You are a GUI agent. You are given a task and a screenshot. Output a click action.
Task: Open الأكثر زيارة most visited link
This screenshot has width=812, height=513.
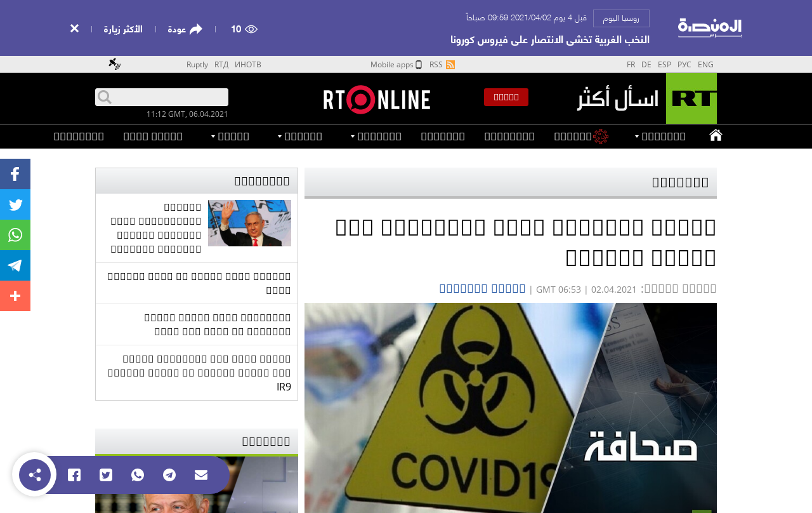coord(123,29)
